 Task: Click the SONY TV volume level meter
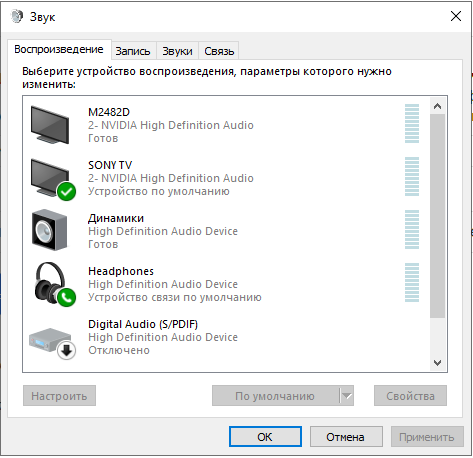click(412, 176)
